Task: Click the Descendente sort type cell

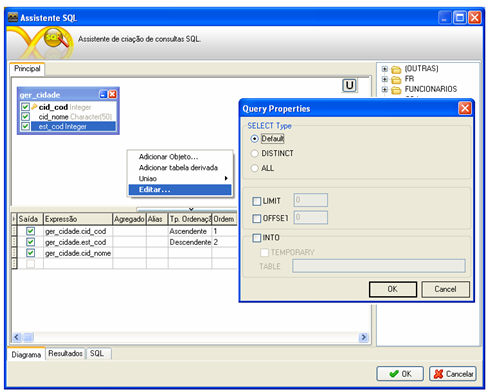Action: pos(190,242)
